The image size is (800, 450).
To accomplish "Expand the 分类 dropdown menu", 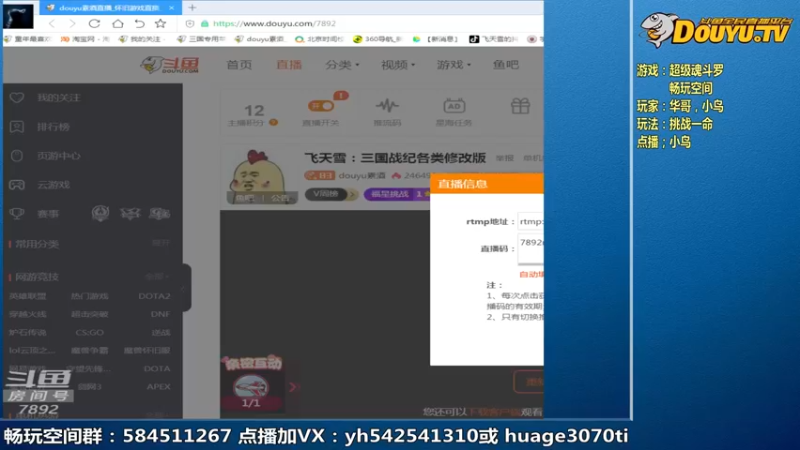I will coord(342,65).
